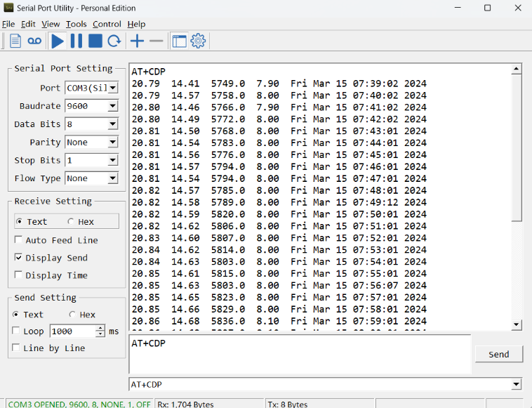This screenshot has width=532, height=408.
Task: Enable the Line by Line checkbox
Action: tap(16, 348)
